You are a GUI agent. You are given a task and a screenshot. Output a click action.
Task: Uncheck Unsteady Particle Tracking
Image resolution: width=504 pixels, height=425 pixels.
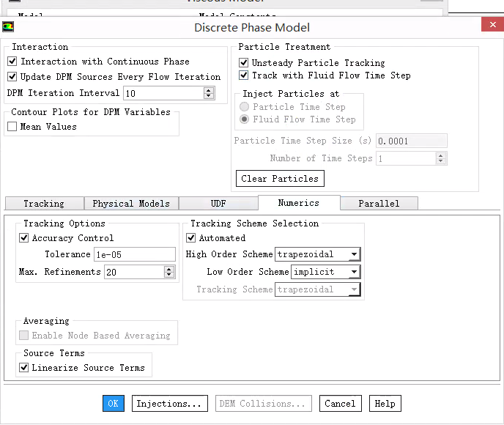(244, 63)
